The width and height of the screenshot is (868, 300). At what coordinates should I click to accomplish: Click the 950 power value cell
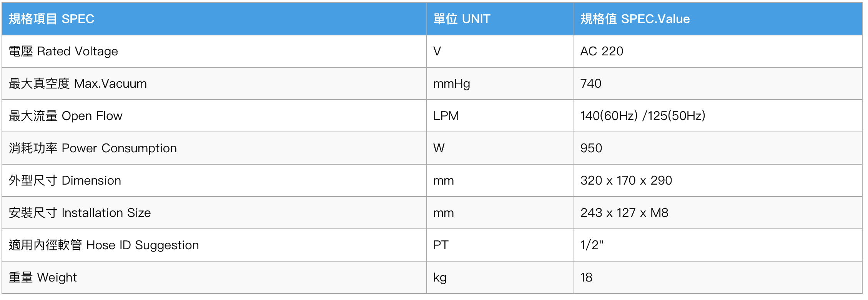coord(718,148)
